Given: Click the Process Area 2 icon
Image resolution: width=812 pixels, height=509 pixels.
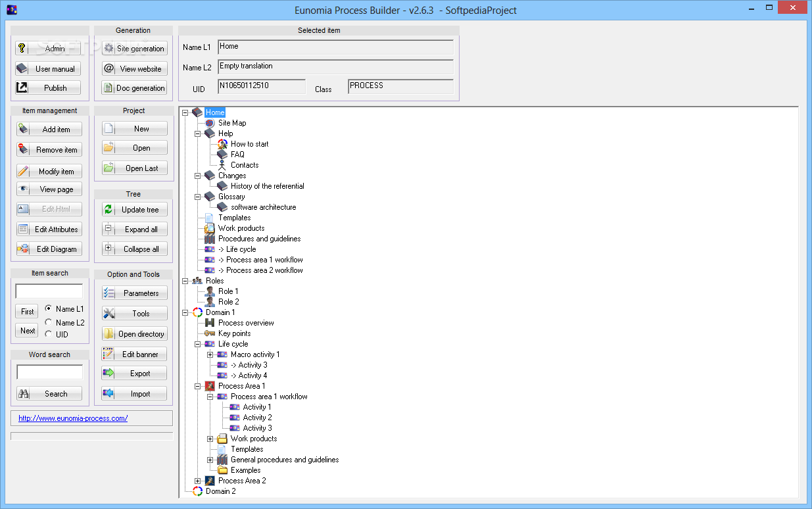Looking at the screenshot, I should [210, 481].
